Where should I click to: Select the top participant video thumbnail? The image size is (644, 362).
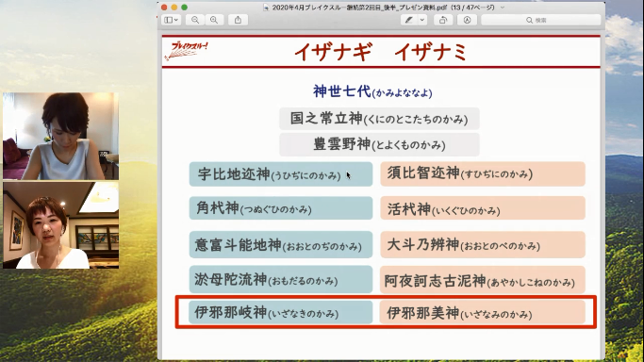pyautogui.click(x=60, y=136)
